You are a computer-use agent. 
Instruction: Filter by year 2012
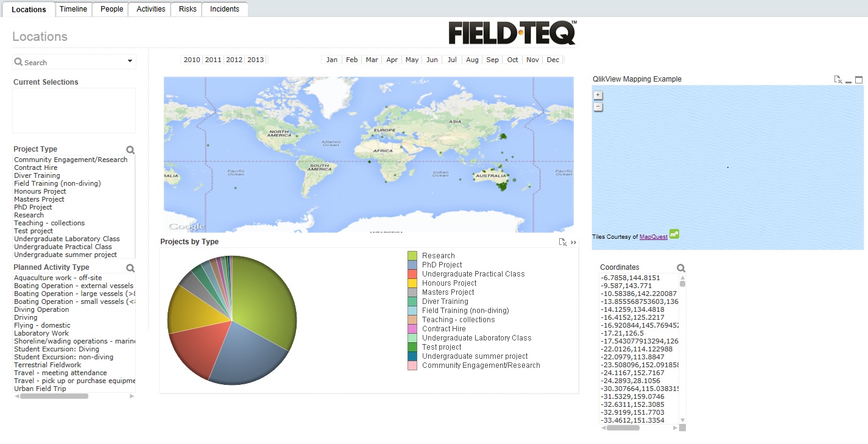click(235, 60)
